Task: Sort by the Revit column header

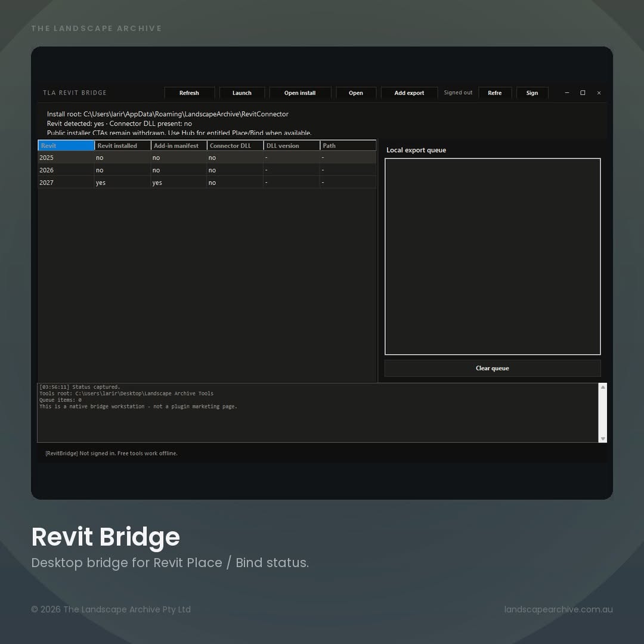Action: (66, 145)
